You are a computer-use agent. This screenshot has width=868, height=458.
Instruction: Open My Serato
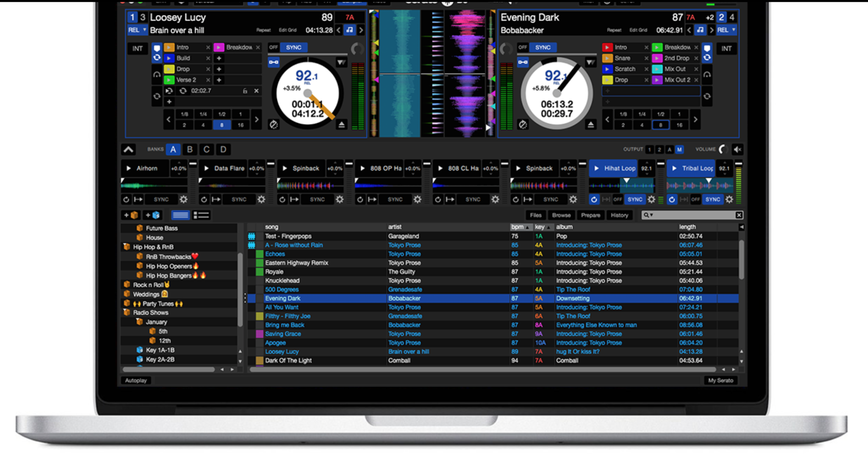tap(721, 380)
